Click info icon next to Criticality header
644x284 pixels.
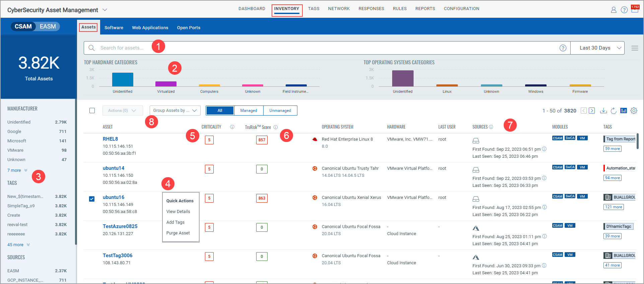click(232, 127)
